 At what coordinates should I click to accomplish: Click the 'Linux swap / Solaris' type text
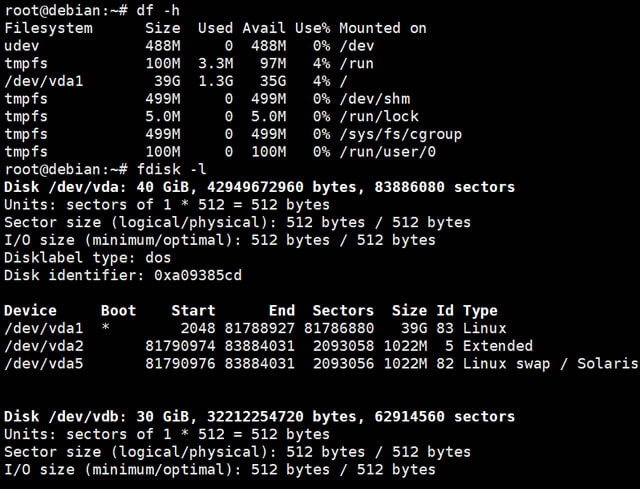point(550,363)
